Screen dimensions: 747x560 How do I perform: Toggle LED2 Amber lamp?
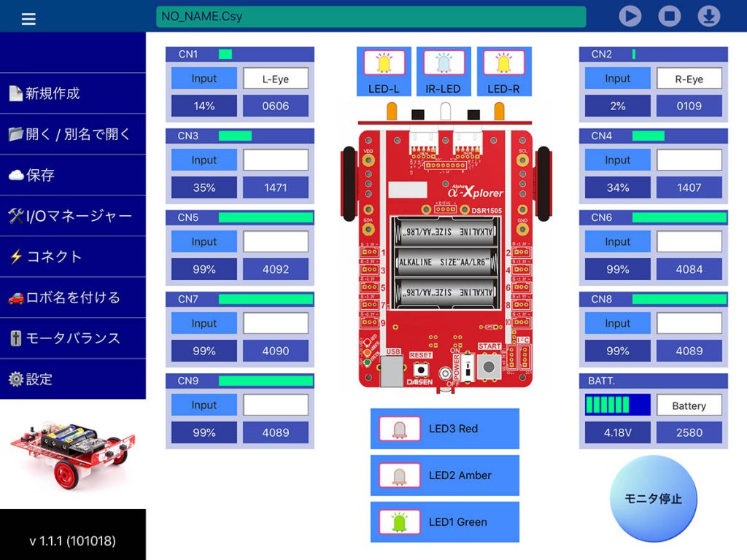tap(400, 475)
